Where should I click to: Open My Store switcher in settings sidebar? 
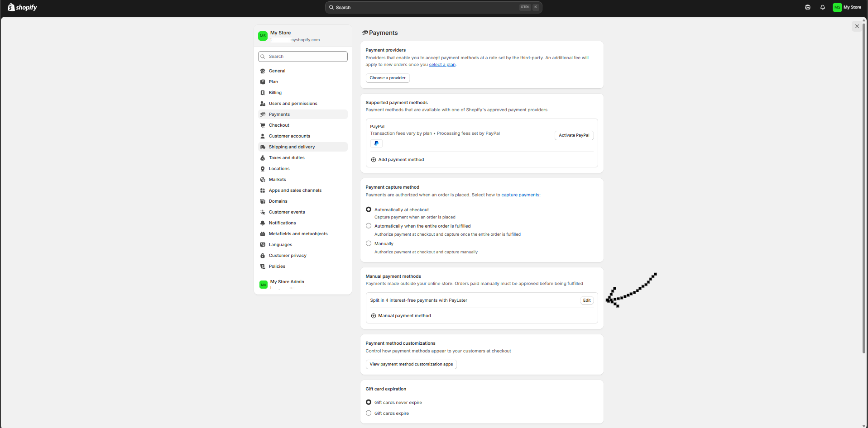click(x=302, y=36)
